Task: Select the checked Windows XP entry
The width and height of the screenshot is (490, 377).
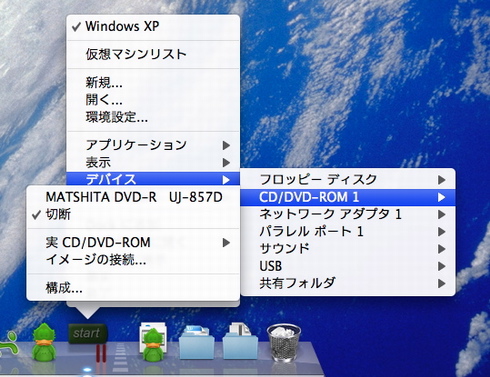Action: [153, 26]
